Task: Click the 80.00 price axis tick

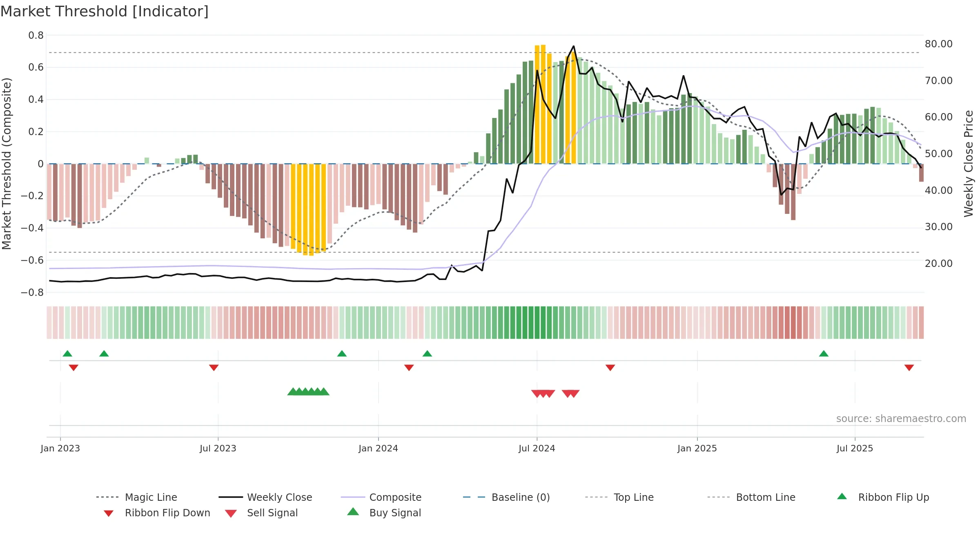Action: point(939,44)
